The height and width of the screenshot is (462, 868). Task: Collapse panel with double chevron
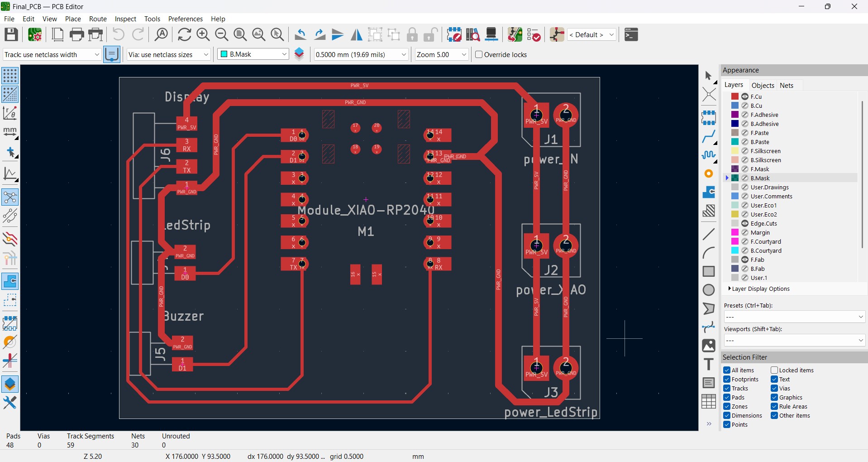pyautogui.click(x=709, y=424)
